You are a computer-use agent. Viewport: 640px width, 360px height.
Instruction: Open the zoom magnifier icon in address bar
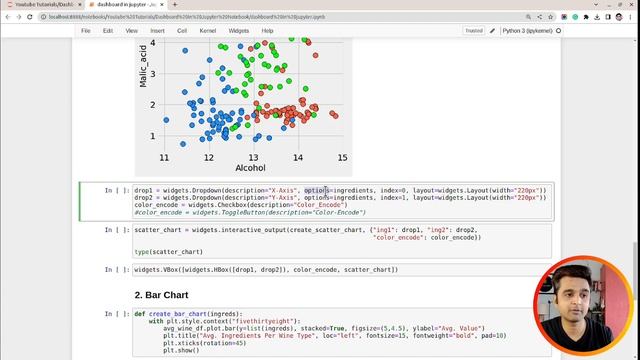528,17
